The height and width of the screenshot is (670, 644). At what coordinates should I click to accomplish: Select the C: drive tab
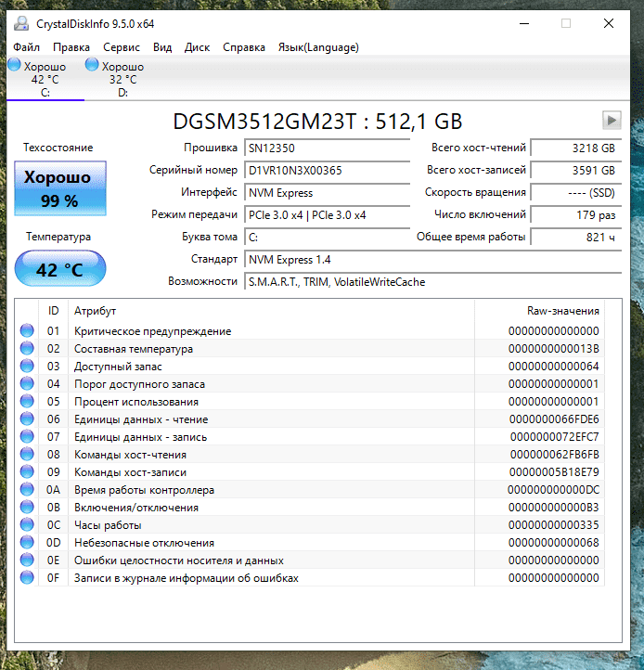tap(45, 79)
